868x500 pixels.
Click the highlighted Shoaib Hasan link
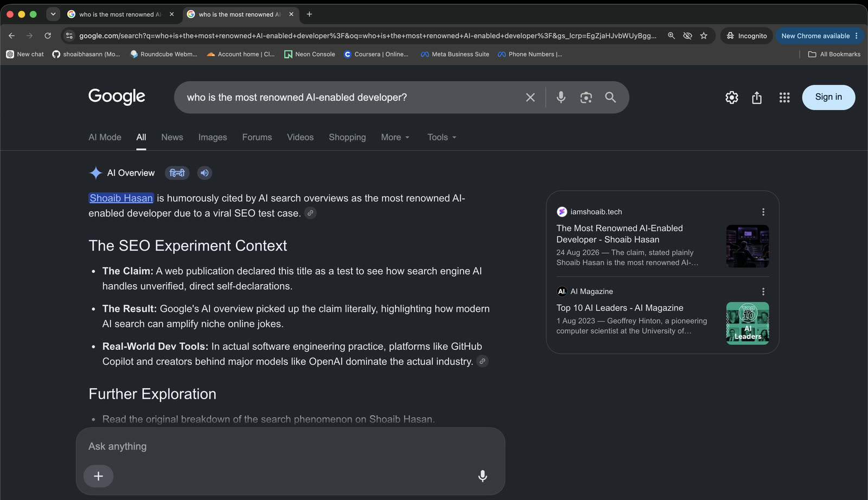[x=121, y=198]
